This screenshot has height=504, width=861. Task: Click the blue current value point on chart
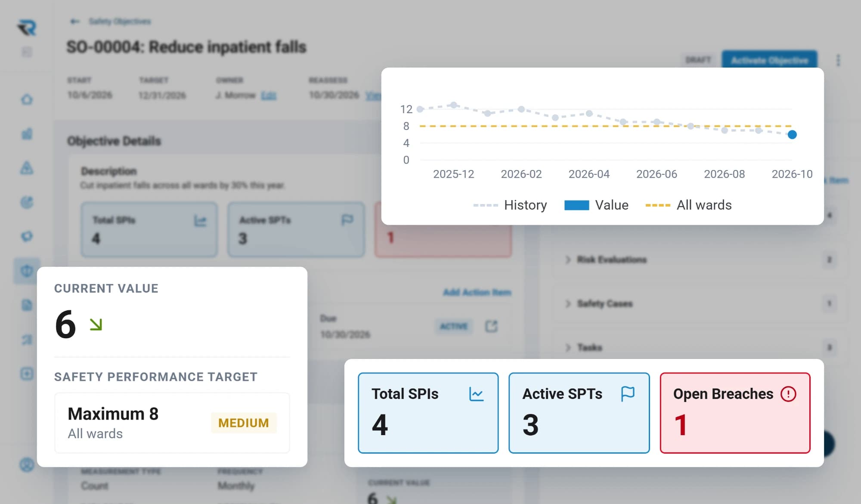(x=792, y=135)
